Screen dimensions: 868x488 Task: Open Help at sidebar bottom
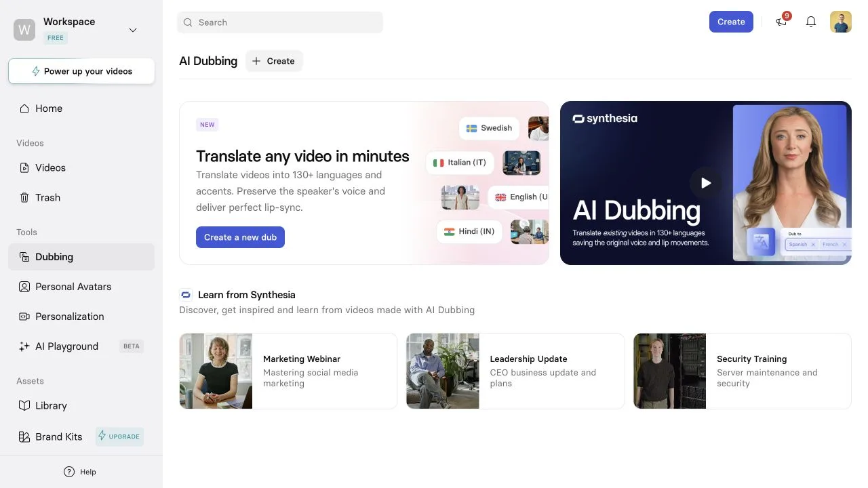click(81, 472)
